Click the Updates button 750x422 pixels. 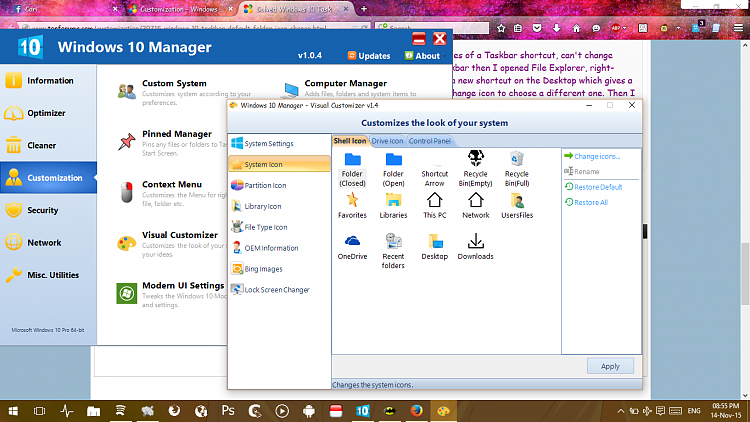tap(370, 56)
